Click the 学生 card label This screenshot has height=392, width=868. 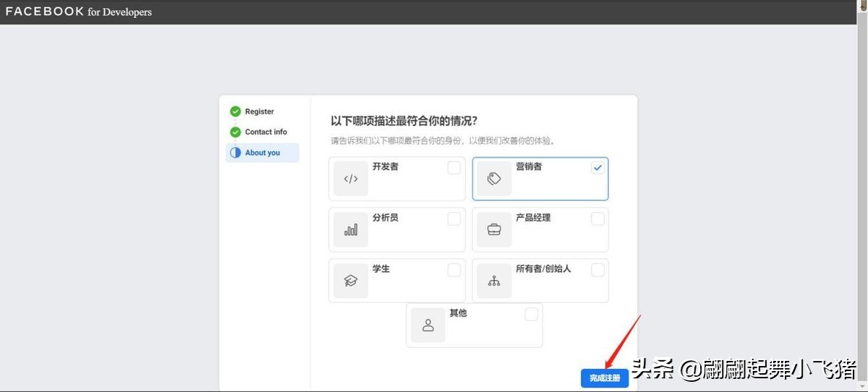coord(381,269)
